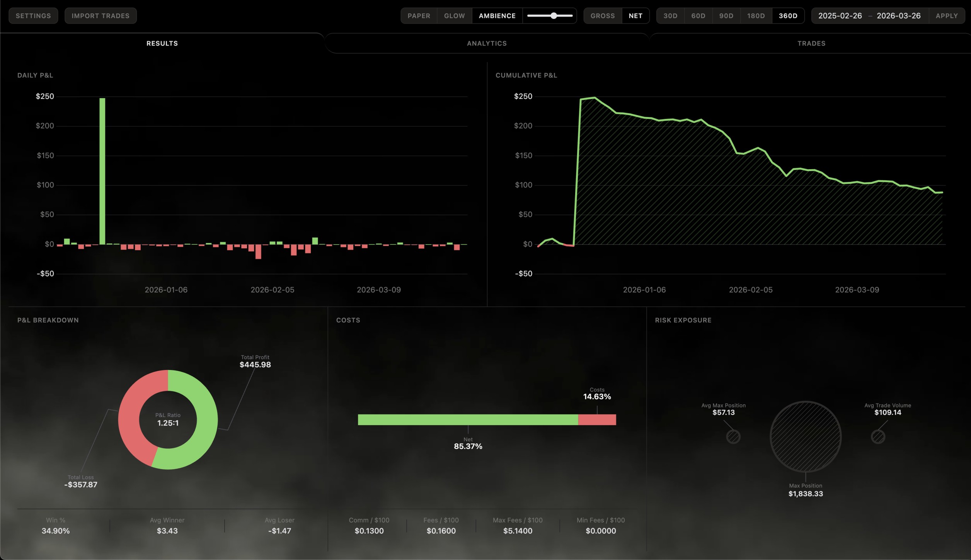Edit the start date 2025-02-26 field

pos(840,16)
